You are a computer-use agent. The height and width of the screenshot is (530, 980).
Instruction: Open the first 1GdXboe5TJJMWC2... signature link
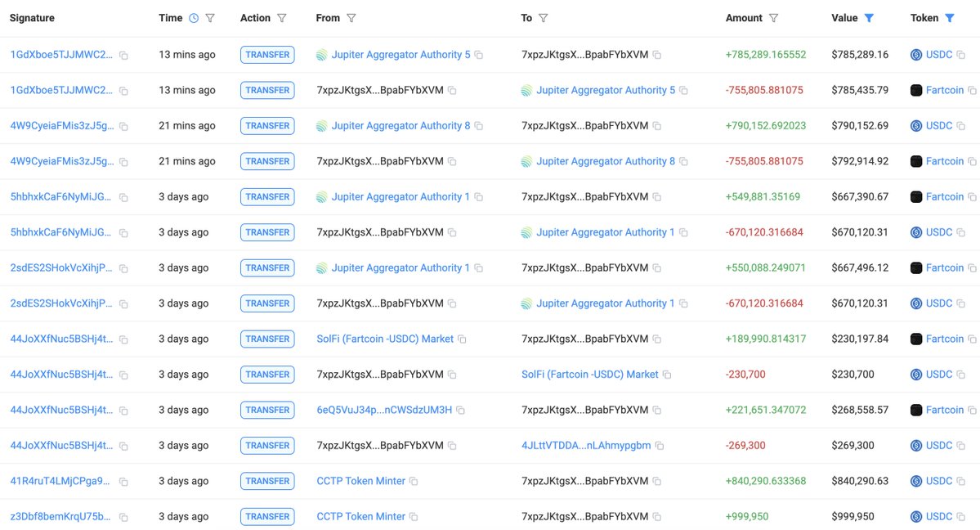(x=61, y=55)
